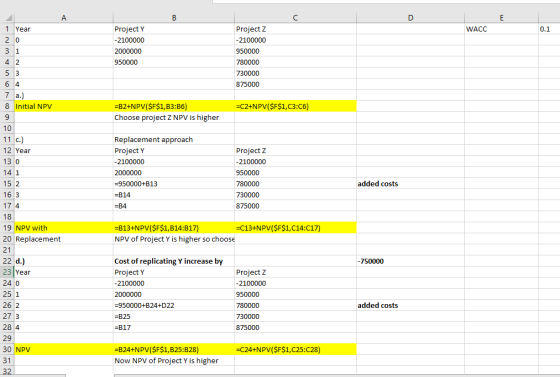This screenshot has width=560, height=377.
Task: Select the =B17 formula cell
Action: (174, 327)
